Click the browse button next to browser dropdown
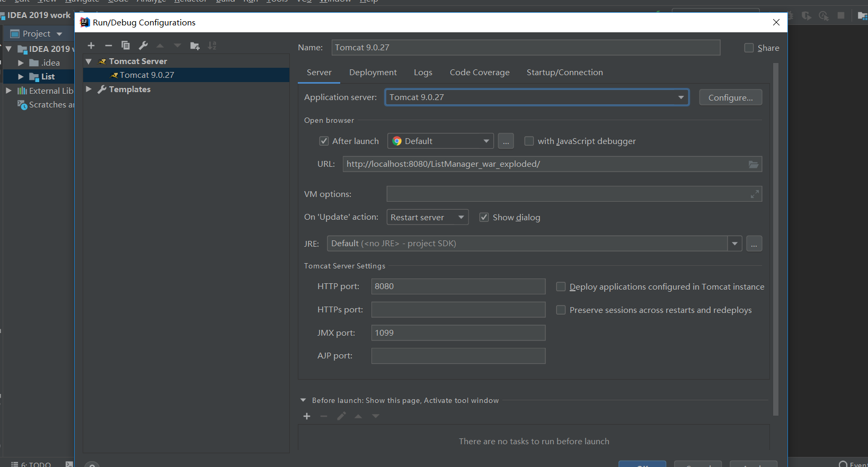The image size is (868, 467). pos(506,141)
